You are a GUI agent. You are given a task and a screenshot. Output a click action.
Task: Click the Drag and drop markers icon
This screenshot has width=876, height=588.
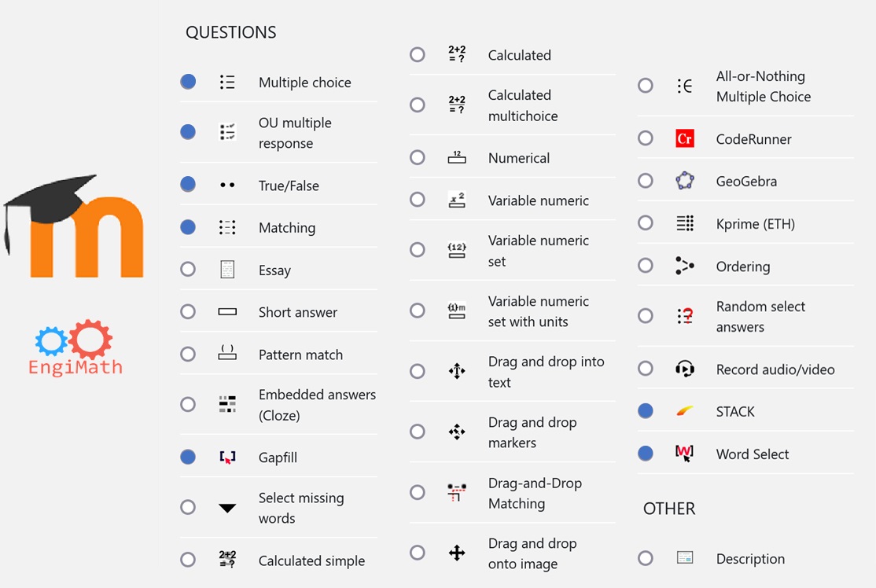tap(457, 432)
